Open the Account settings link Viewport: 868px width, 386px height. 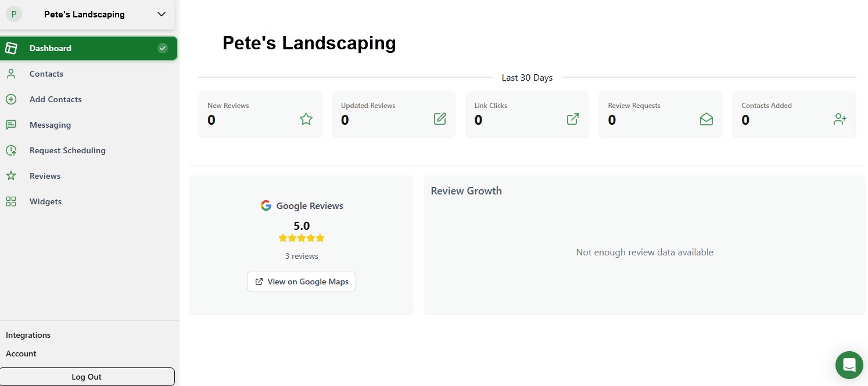click(21, 353)
